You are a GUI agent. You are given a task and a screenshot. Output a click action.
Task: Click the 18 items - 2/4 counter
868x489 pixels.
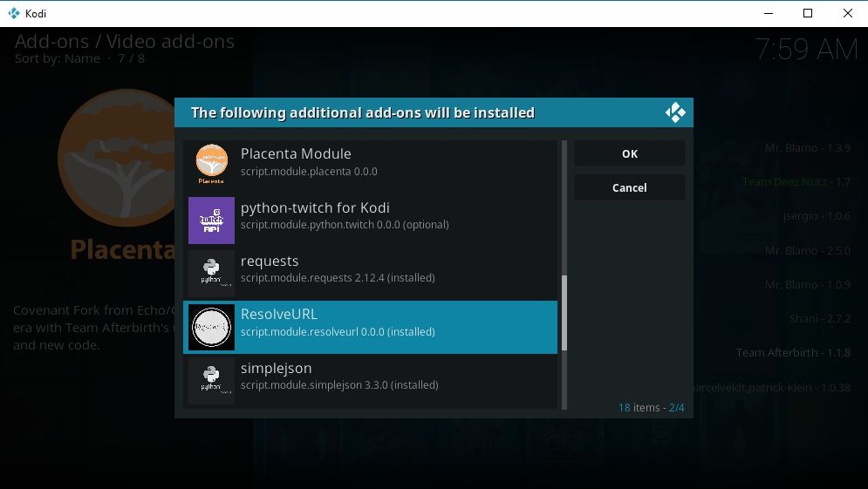point(651,408)
